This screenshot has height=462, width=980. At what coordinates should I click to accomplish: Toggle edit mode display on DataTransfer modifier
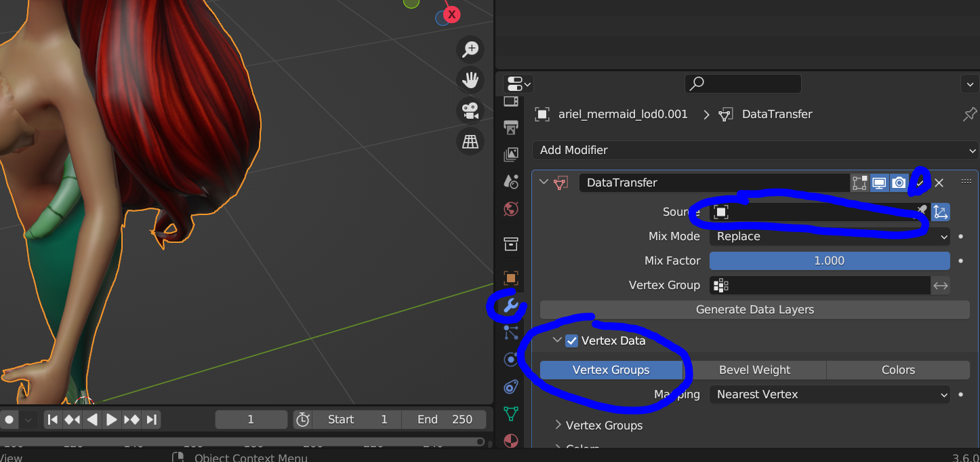(x=860, y=182)
